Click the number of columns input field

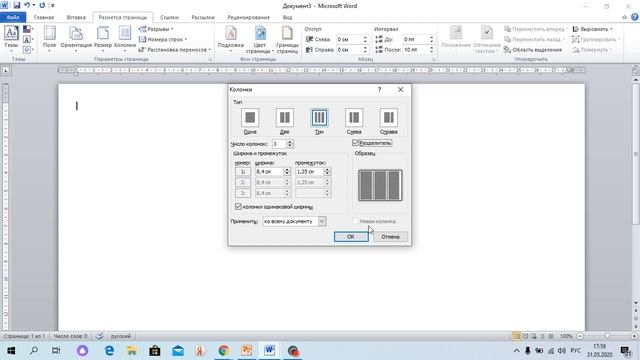tap(279, 144)
